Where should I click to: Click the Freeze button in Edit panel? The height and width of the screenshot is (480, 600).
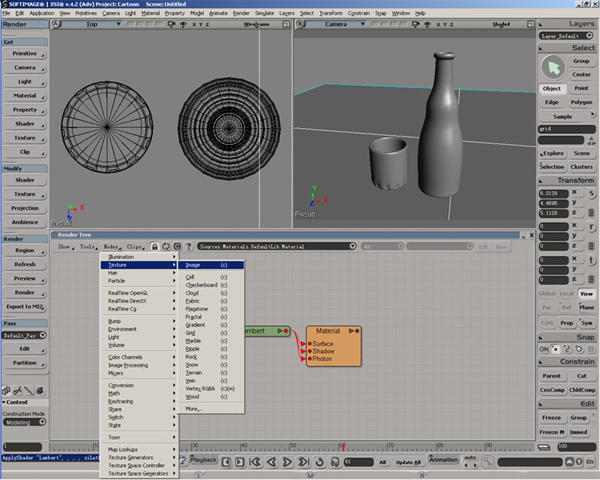click(x=551, y=418)
